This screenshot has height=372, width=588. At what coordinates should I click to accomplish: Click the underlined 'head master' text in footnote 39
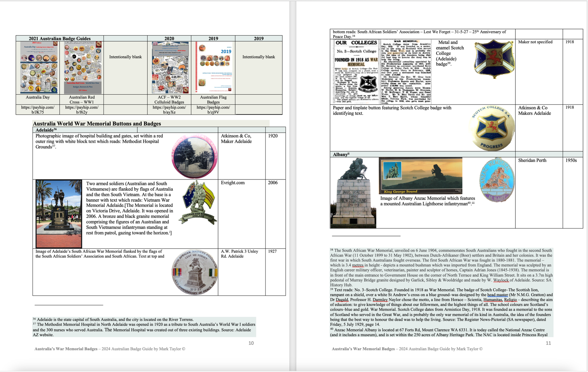(x=497, y=295)
